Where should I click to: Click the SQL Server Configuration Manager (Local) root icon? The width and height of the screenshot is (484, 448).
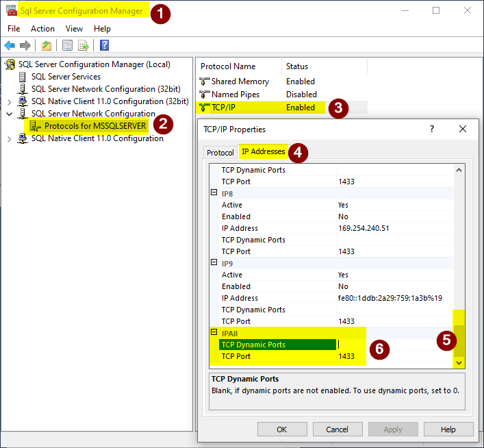pyautogui.click(x=10, y=64)
